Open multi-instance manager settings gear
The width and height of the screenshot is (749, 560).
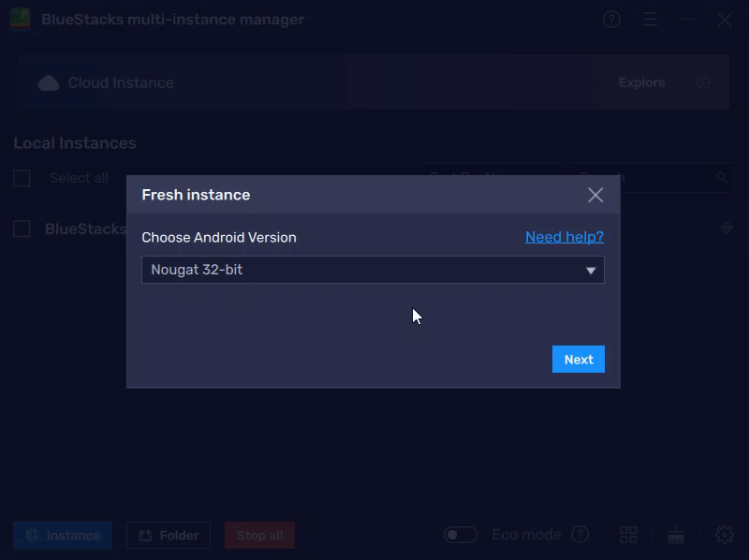724,535
